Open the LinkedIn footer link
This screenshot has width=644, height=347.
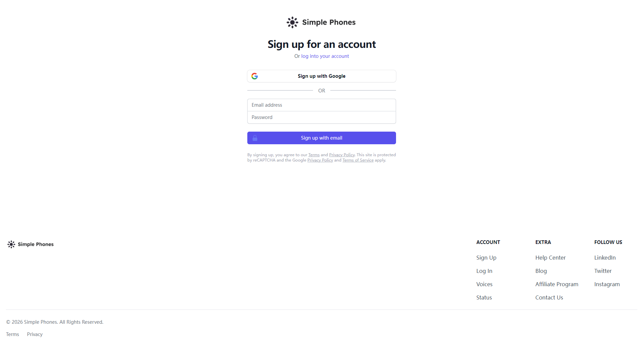(605, 258)
